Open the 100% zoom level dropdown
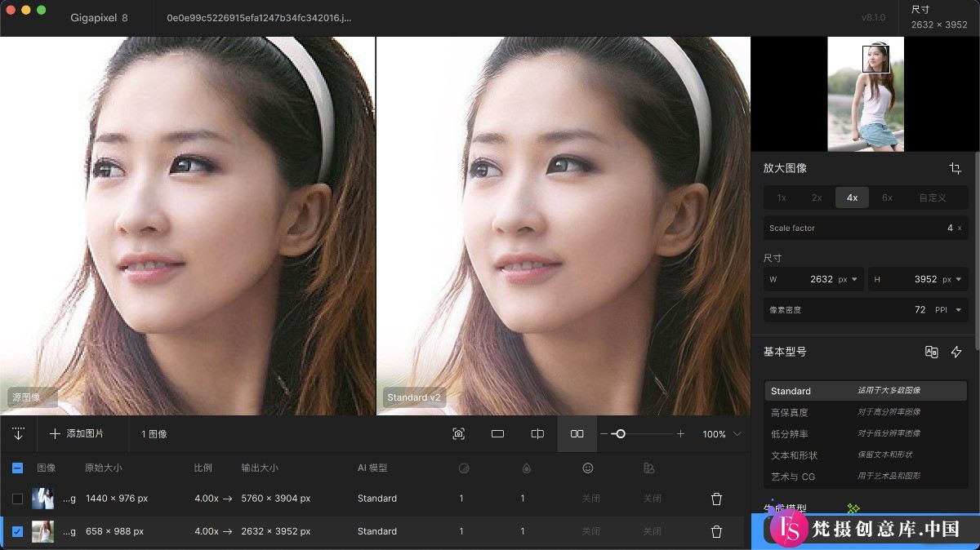The image size is (980, 550). click(722, 434)
